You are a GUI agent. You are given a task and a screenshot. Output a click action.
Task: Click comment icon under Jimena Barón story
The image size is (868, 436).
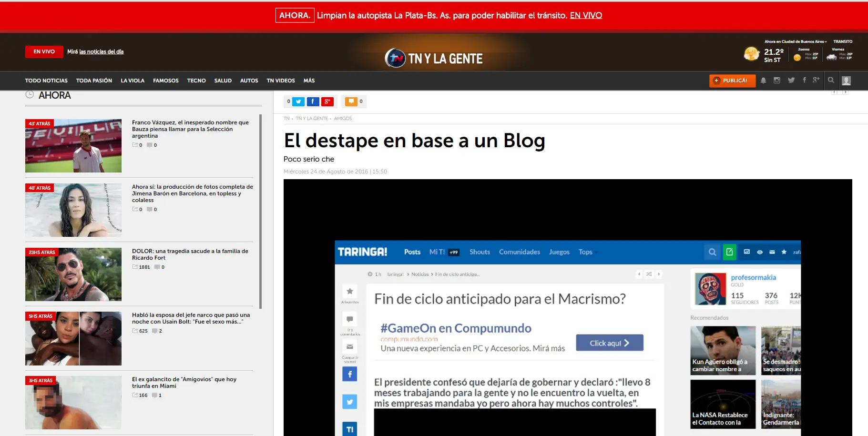click(x=150, y=209)
